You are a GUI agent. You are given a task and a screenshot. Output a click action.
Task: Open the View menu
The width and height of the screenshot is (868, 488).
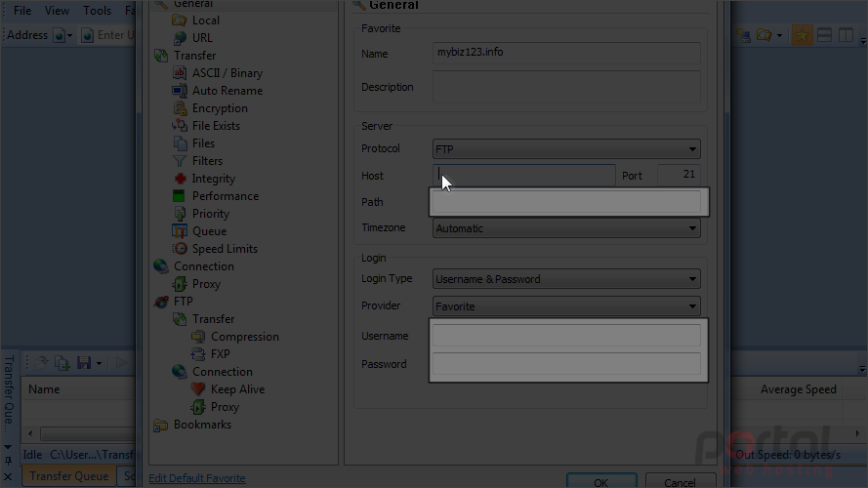tap(57, 11)
